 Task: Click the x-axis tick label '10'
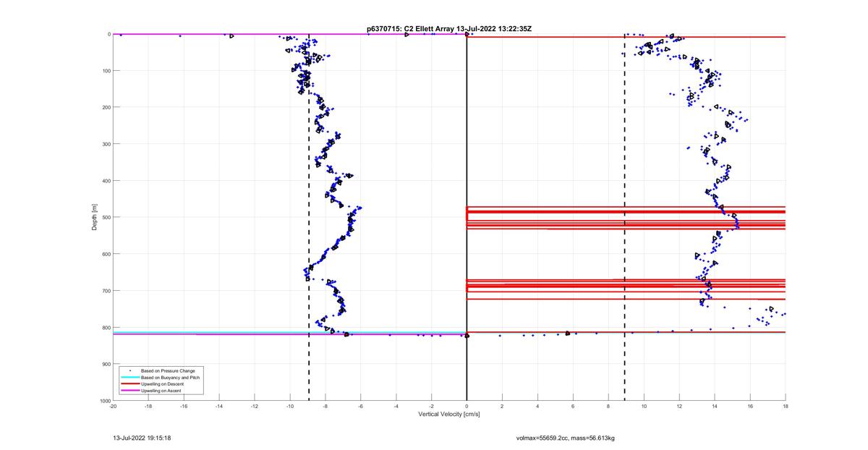coord(644,407)
